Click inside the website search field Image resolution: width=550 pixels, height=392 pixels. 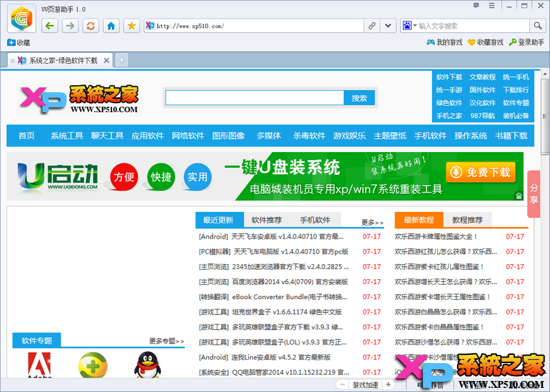(254, 98)
